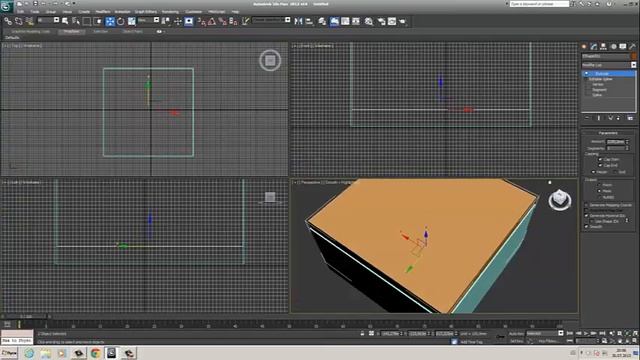Select the Bind to Space Warp tool

(29, 21)
